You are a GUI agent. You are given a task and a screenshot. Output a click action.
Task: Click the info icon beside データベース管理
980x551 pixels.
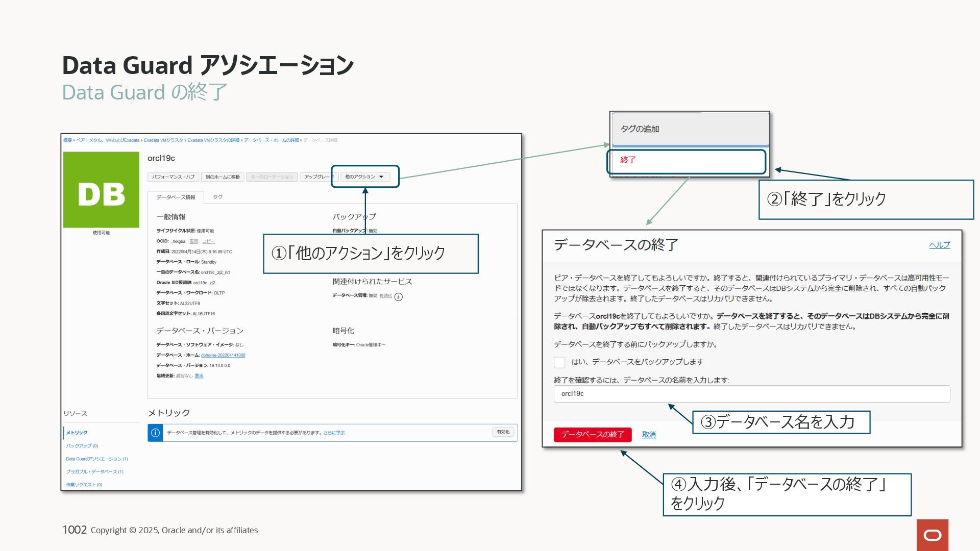[x=399, y=297]
